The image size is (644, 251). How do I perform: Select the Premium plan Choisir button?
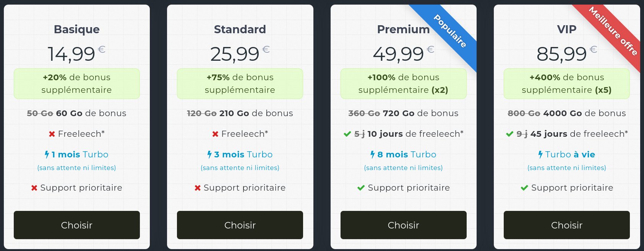click(403, 225)
